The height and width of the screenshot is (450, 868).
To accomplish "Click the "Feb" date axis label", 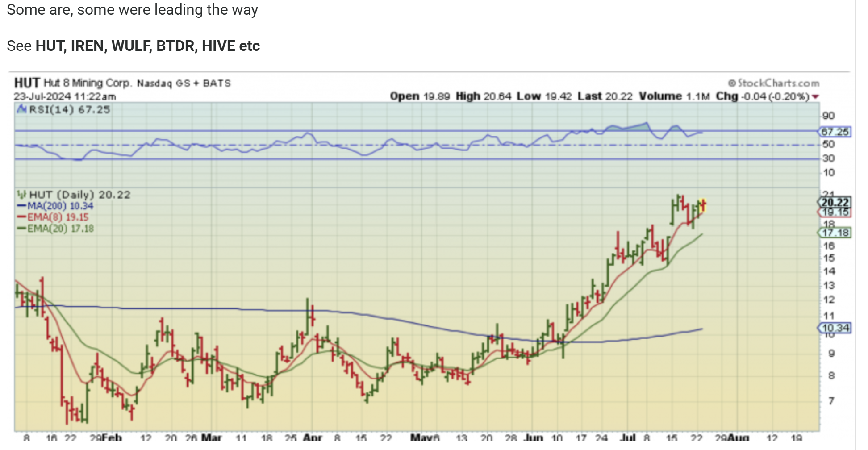I will 111,437.
